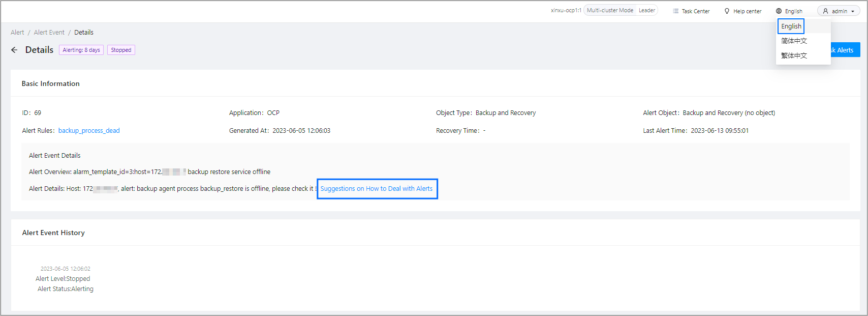Viewport: 868px width, 316px height.
Task: Open the backup_process_dead alert rule link
Action: [x=89, y=131]
